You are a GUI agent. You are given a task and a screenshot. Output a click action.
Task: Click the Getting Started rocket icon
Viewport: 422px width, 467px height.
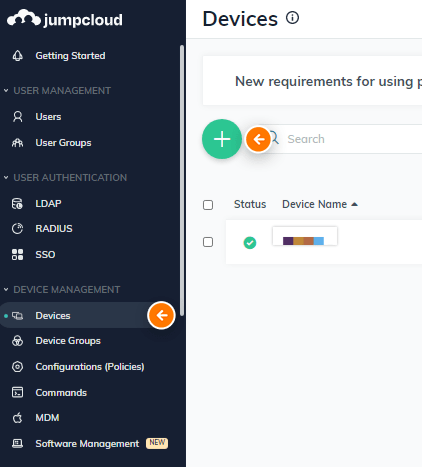pyautogui.click(x=18, y=56)
